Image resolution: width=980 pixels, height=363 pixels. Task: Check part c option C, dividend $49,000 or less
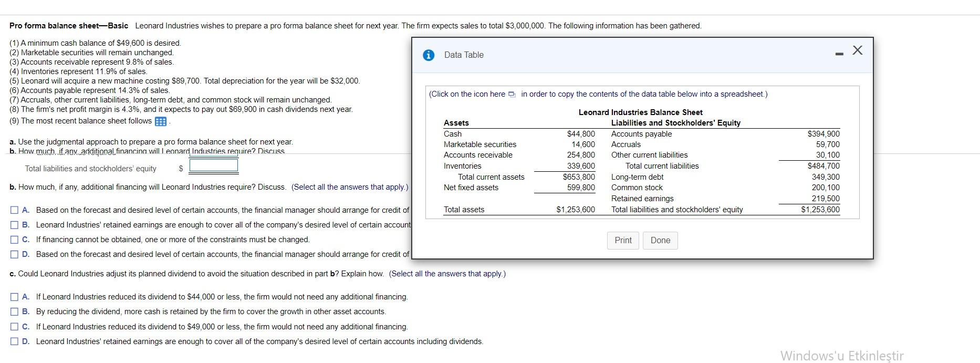tap(15, 327)
